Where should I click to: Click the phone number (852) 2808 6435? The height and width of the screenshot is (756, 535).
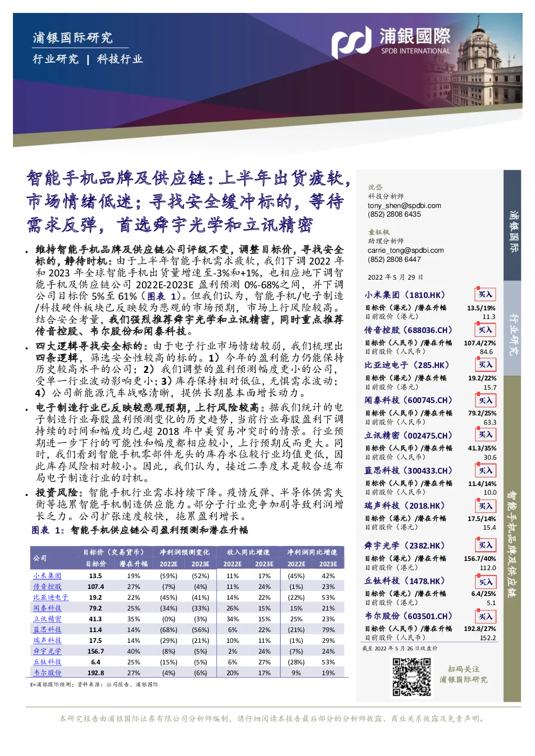tap(394, 214)
